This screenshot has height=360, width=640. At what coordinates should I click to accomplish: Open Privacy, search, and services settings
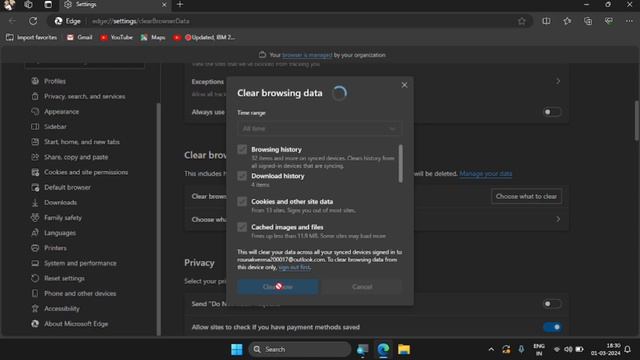coord(84,96)
